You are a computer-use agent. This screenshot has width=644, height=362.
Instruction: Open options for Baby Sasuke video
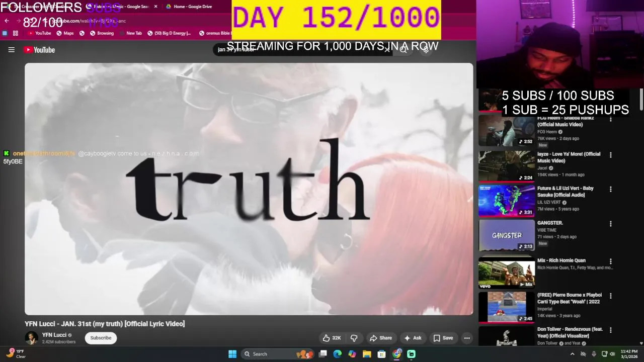(611, 190)
